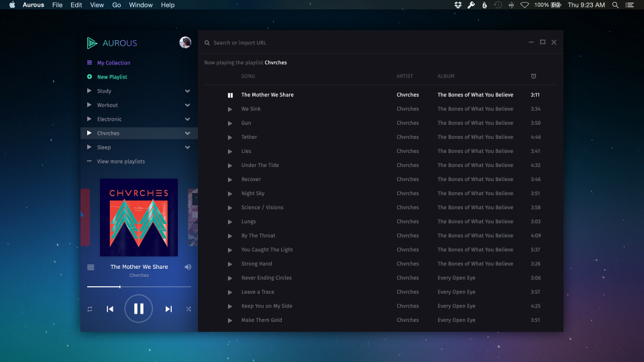Play the Sleep playlist via its triangle

click(x=89, y=147)
